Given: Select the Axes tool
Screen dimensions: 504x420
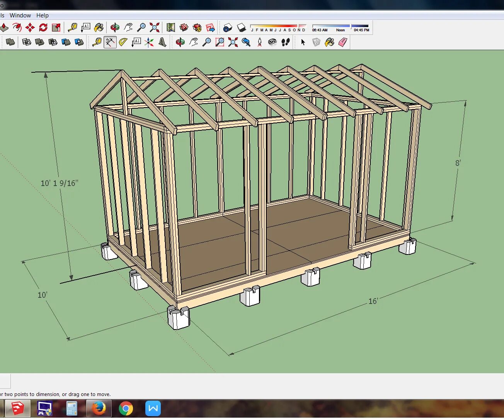Looking at the screenshot, I should click(149, 42).
